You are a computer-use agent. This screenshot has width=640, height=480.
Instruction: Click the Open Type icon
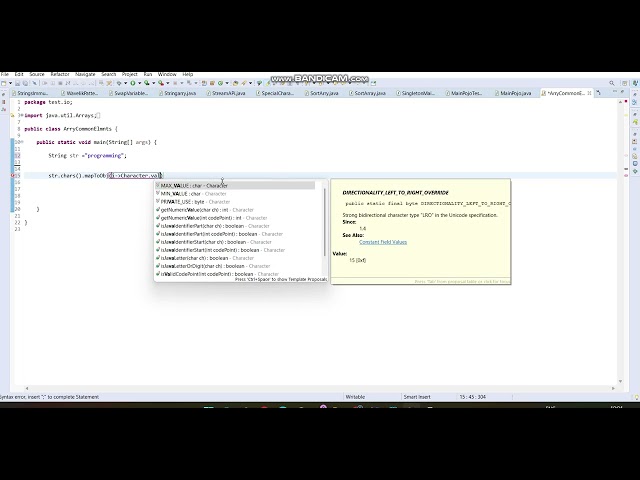tap(236, 83)
